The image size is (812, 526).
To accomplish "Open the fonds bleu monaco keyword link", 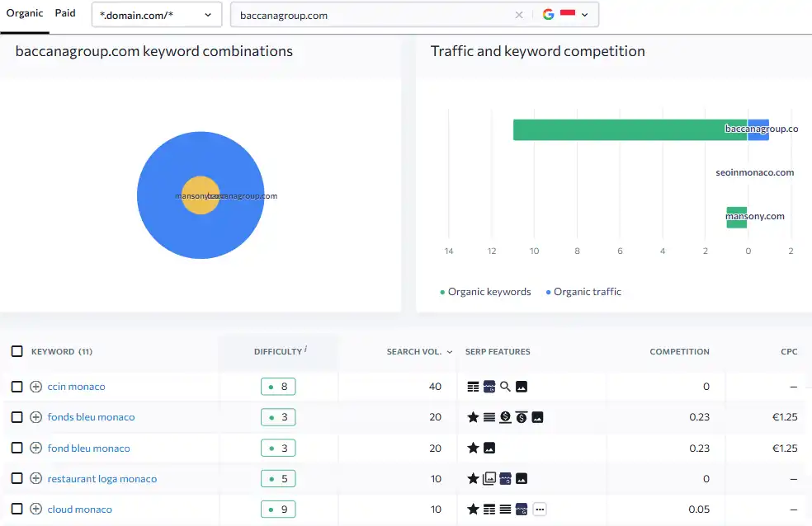I will (x=91, y=417).
